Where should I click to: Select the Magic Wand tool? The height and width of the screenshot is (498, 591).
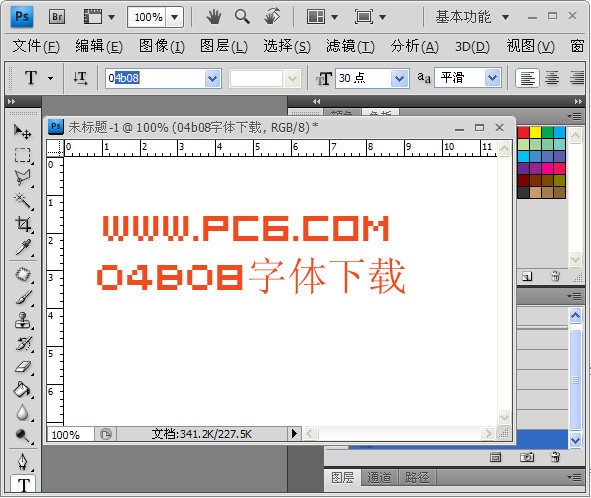(x=22, y=201)
